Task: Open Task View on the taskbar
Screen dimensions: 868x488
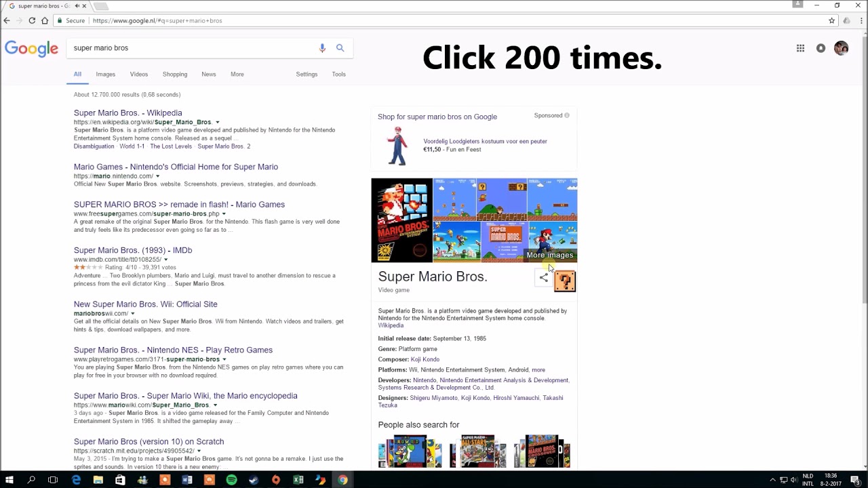Action: pyautogui.click(x=53, y=480)
